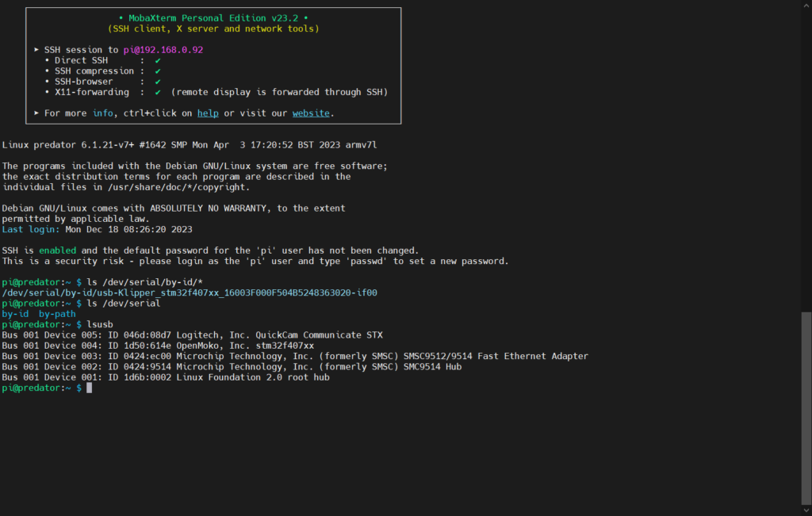Viewport: 812px width, 516px height.
Task: Click the 'Last login:' text
Action: (x=31, y=229)
